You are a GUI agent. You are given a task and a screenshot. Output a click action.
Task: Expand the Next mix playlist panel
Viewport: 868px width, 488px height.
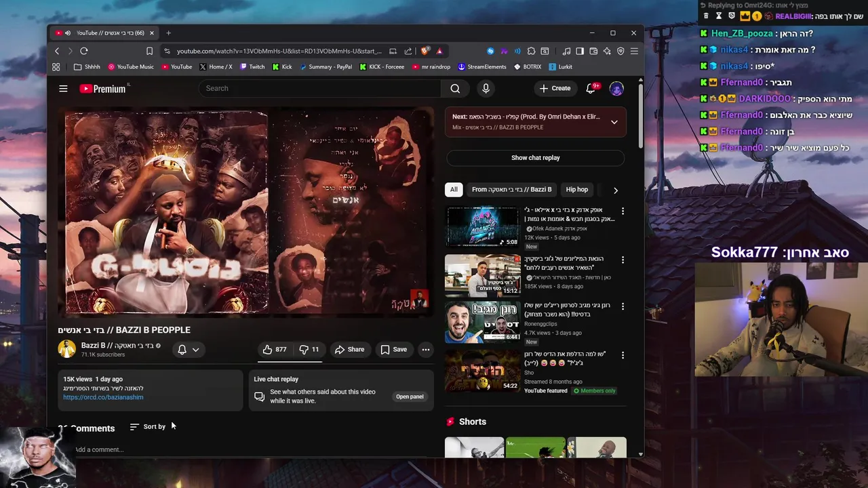[x=614, y=122]
